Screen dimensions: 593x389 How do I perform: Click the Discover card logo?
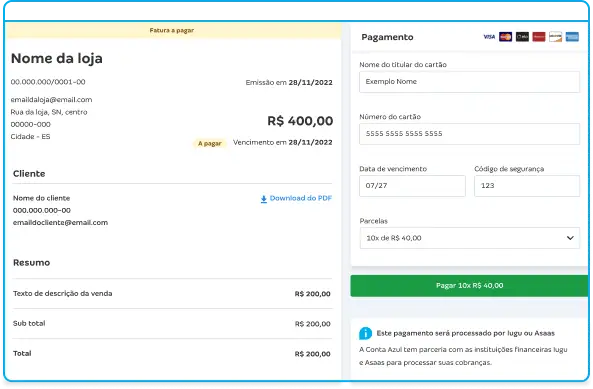(x=556, y=37)
